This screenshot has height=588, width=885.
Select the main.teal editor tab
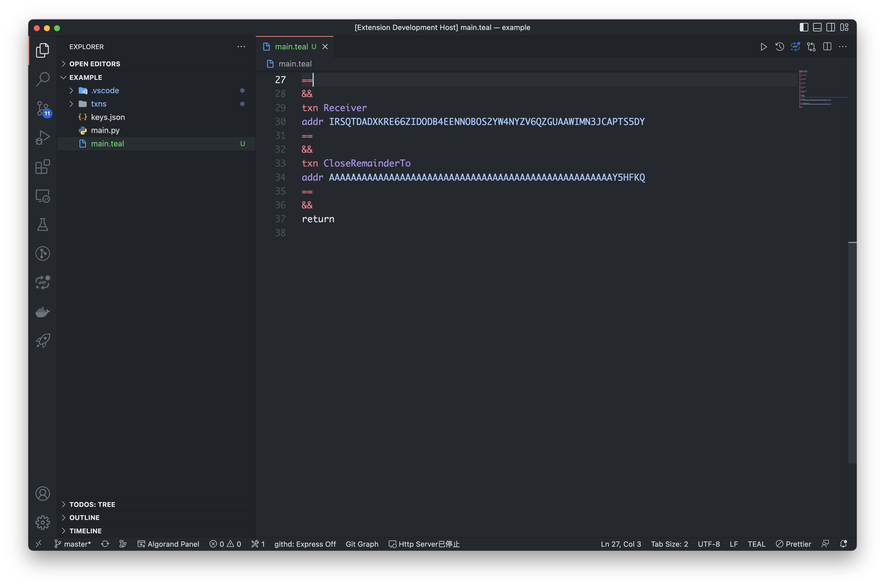291,47
